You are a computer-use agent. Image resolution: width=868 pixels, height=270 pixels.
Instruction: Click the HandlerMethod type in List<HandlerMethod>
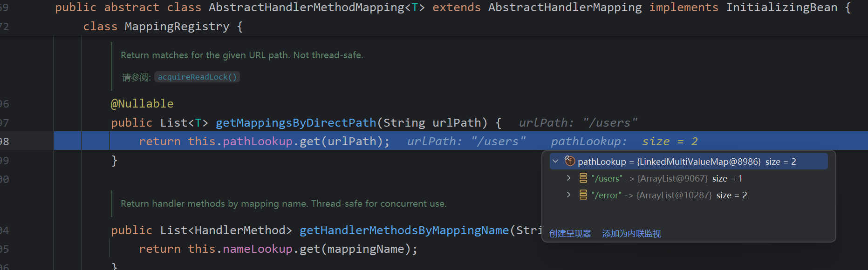(x=240, y=230)
